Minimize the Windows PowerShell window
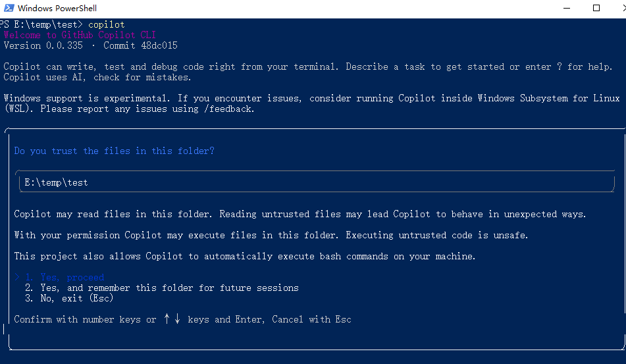626x364 pixels. click(567, 9)
